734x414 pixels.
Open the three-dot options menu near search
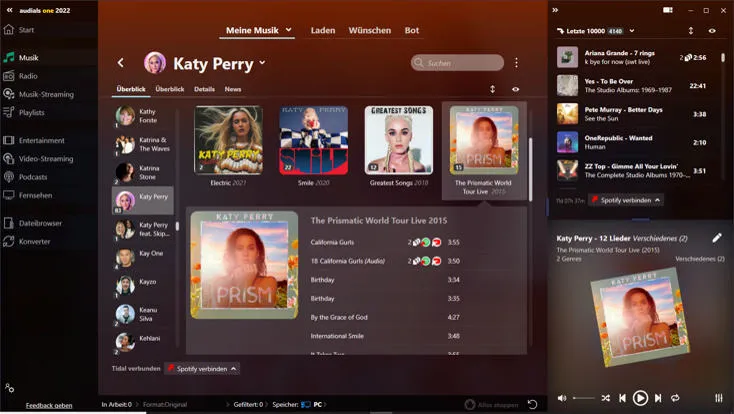click(516, 63)
